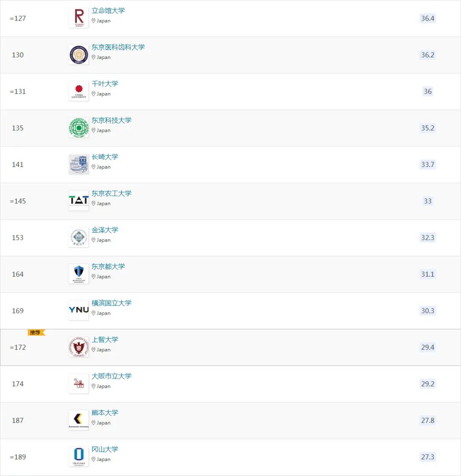Image resolution: width=461 pixels, height=476 pixels.
Task: Click the Tokyo University of Science logo
Action: coord(79,128)
